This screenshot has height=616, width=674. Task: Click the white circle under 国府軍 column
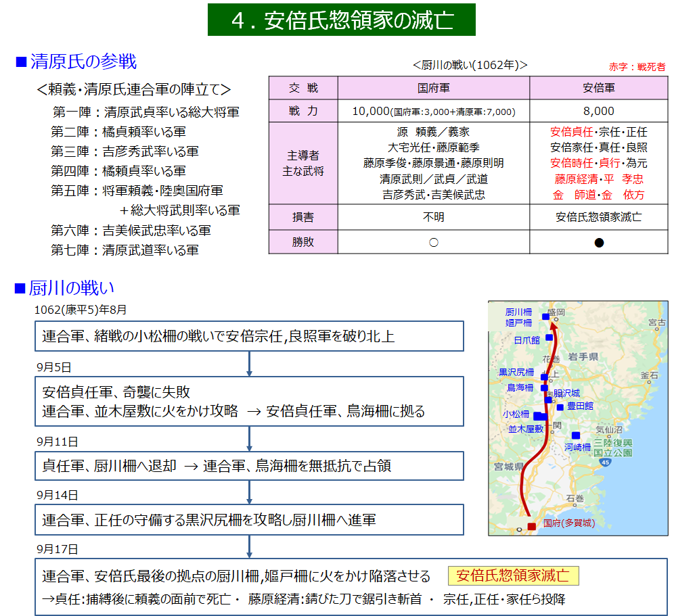point(433,242)
